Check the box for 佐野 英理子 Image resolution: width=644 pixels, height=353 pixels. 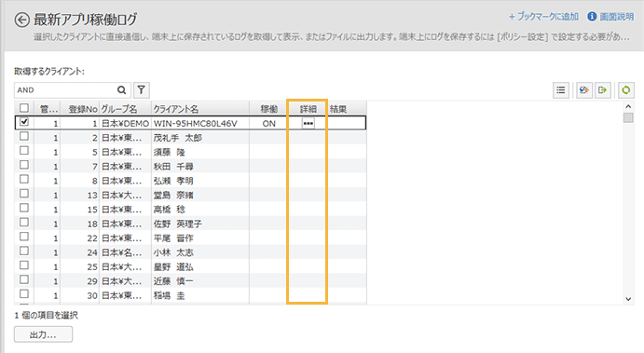pyautogui.click(x=24, y=222)
